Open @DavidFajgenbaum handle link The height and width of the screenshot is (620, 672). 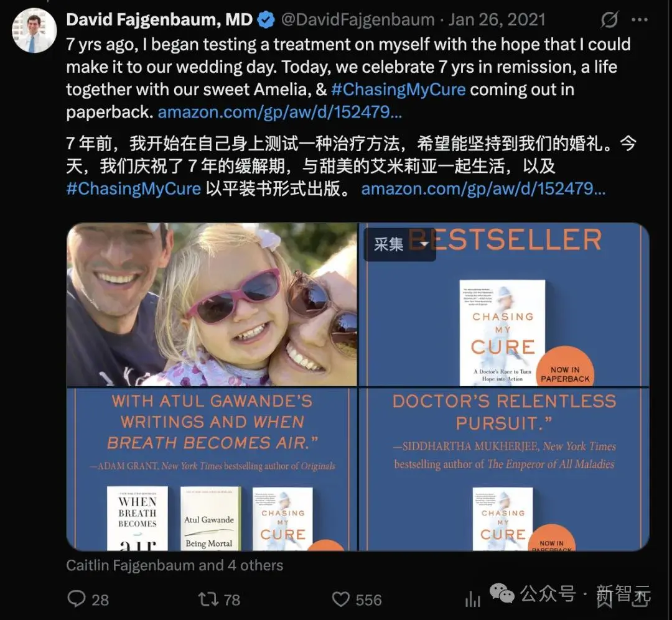[358, 20]
